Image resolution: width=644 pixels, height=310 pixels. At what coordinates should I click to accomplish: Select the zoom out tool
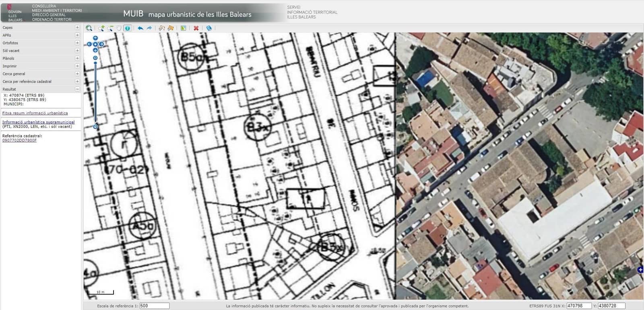pos(110,28)
